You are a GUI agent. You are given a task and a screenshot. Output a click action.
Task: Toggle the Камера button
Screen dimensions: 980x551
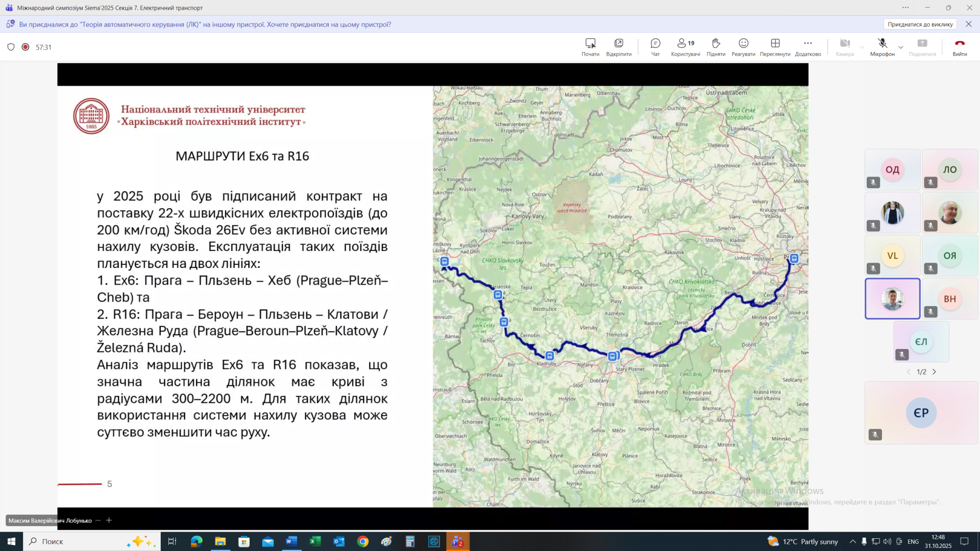click(x=845, y=46)
